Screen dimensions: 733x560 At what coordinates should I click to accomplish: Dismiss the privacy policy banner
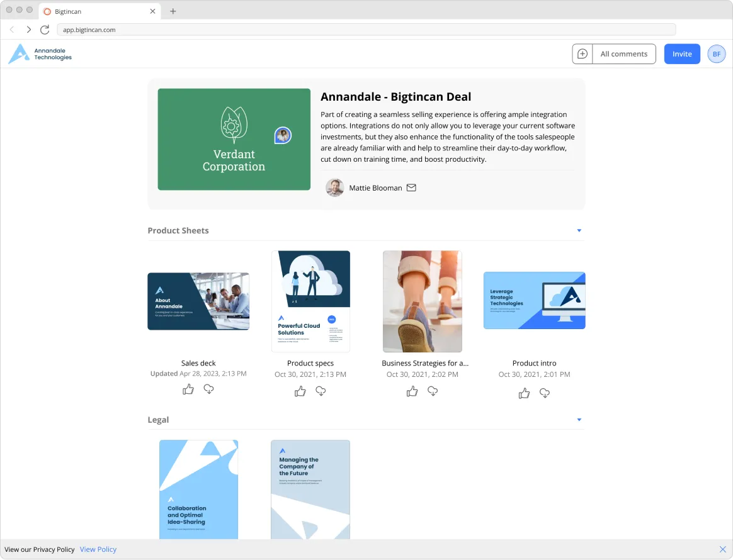tap(723, 550)
